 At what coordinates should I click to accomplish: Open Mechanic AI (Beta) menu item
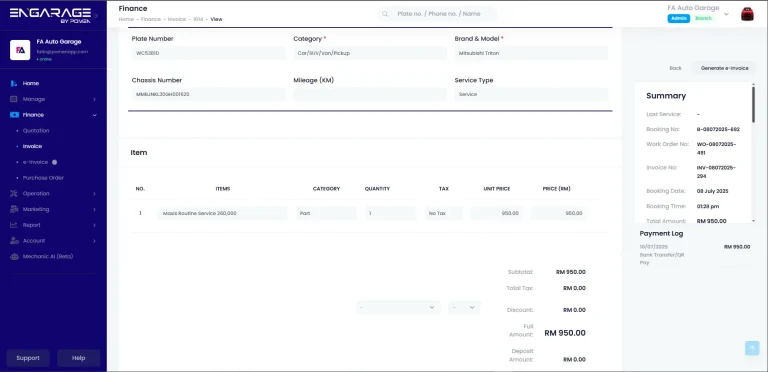click(48, 256)
